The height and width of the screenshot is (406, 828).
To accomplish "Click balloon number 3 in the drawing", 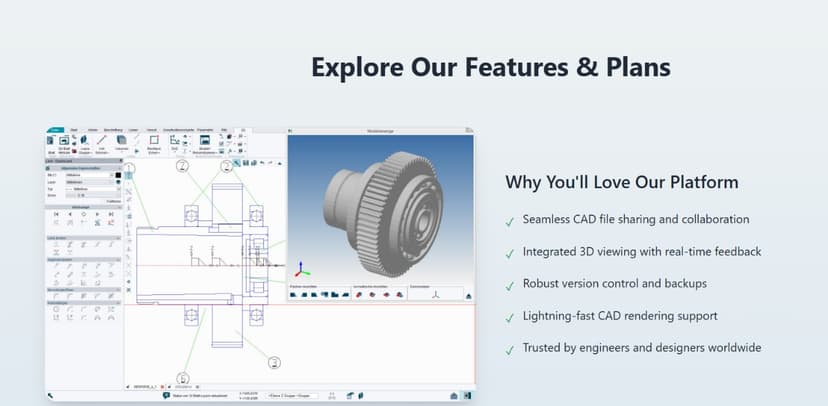I will tap(226, 165).
